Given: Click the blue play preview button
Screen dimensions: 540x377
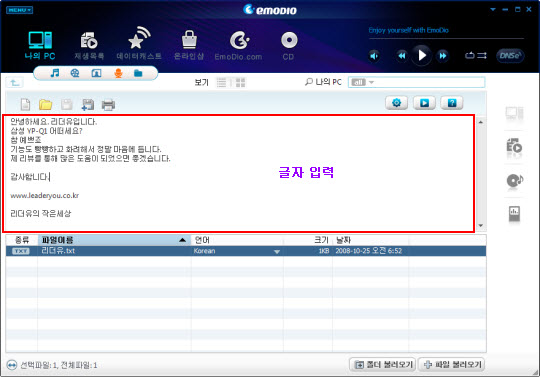Looking at the screenshot, I should coord(424,103).
